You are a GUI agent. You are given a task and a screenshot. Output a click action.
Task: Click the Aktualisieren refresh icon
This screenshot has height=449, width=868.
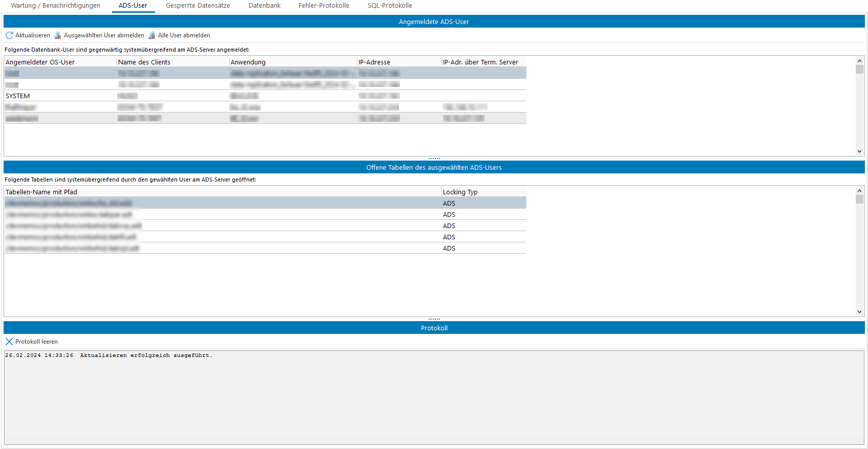(9, 35)
